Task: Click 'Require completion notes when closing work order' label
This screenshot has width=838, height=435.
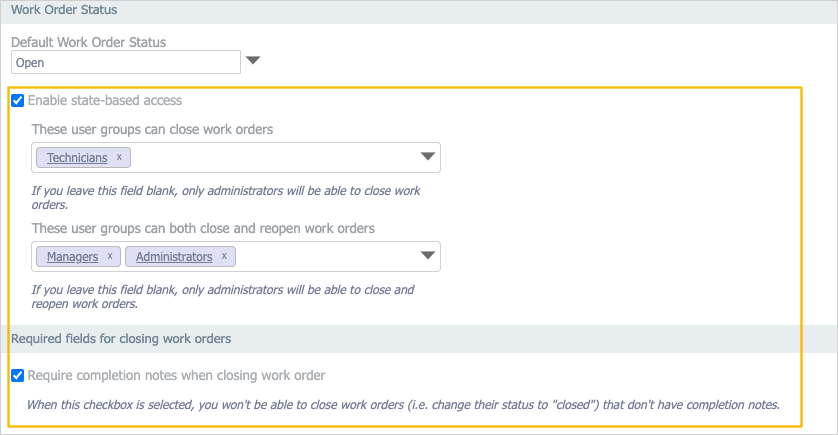Action: [176, 376]
